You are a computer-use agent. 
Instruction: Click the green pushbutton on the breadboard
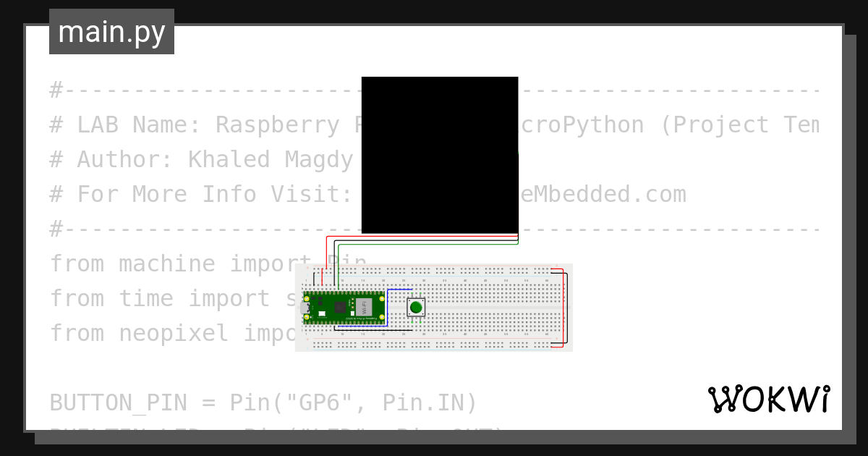point(416,308)
